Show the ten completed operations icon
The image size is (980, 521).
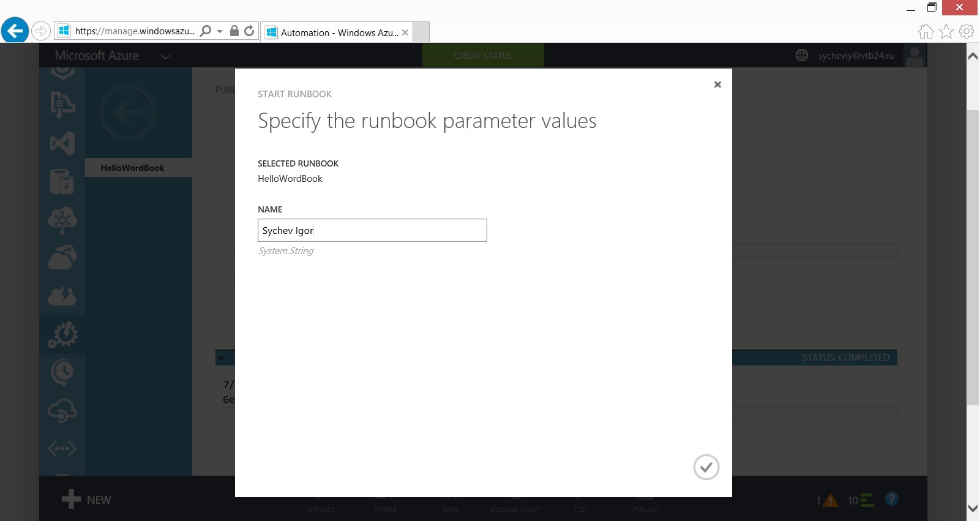[x=861, y=500]
